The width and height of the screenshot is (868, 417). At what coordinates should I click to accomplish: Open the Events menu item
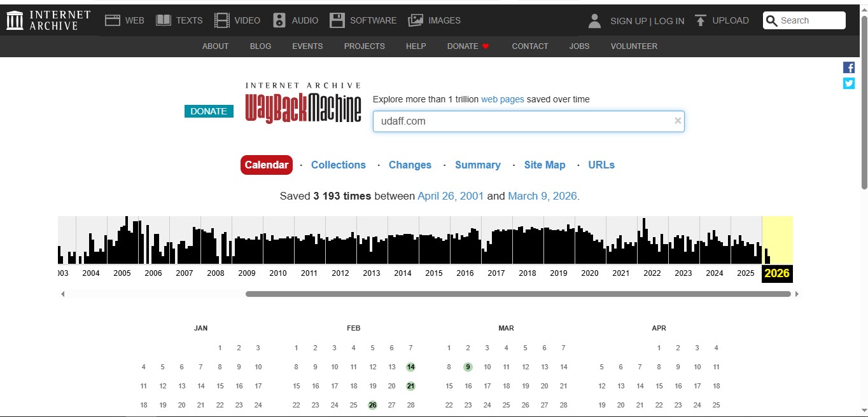[307, 46]
